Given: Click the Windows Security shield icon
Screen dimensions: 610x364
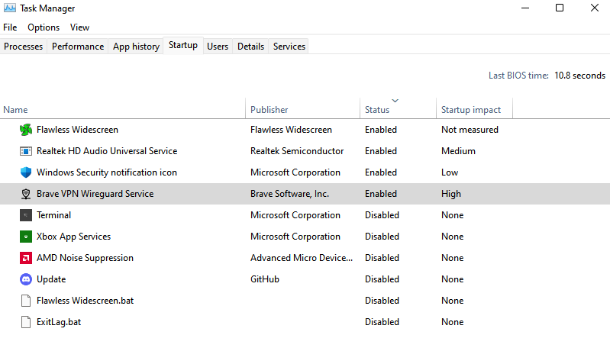Looking at the screenshot, I should pos(26,172).
